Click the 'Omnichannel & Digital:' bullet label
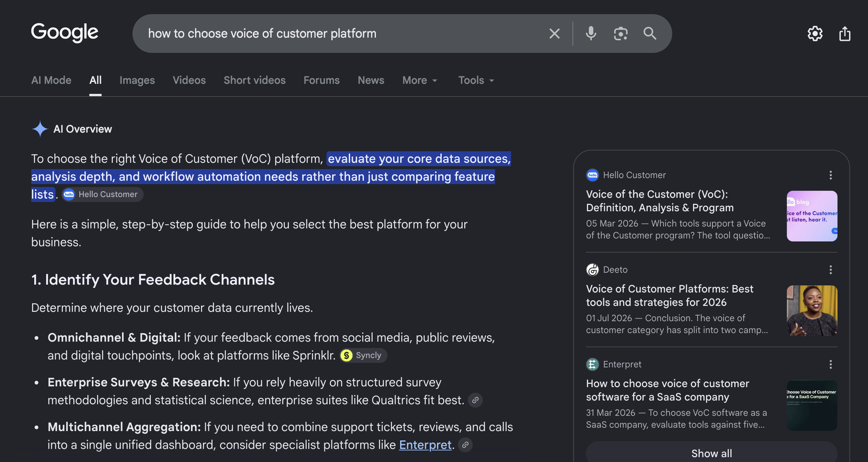Image resolution: width=868 pixels, height=462 pixels. point(114,338)
